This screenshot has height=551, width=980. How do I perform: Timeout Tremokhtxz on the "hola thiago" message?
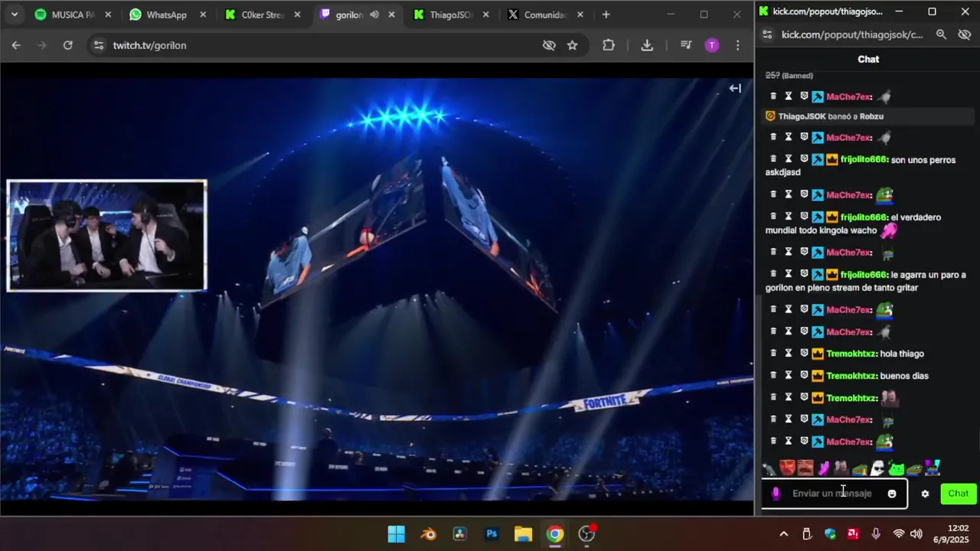coord(788,354)
